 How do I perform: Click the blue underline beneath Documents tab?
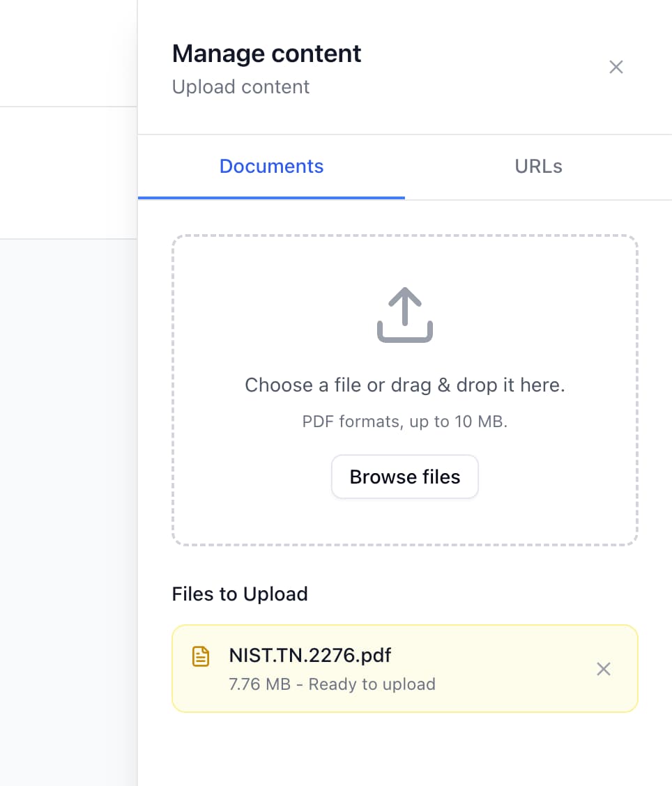click(x=271, y=198)
